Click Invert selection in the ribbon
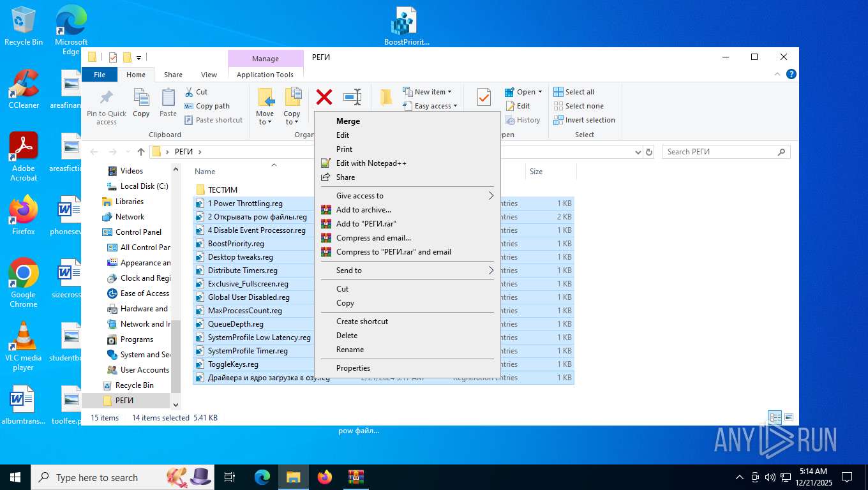This screenshot has height=490, width=868. (x=584, y=120)
